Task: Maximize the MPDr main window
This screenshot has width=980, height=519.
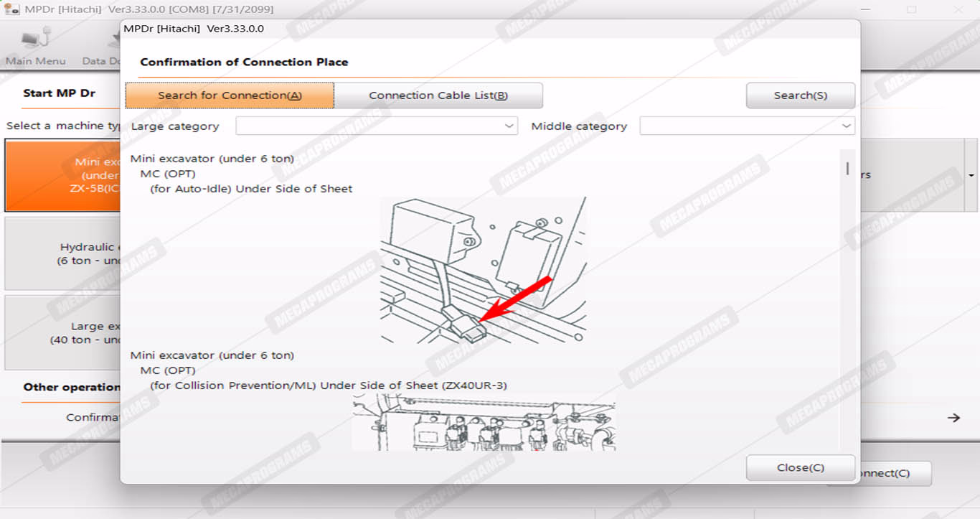Action: tap(911, 9)
